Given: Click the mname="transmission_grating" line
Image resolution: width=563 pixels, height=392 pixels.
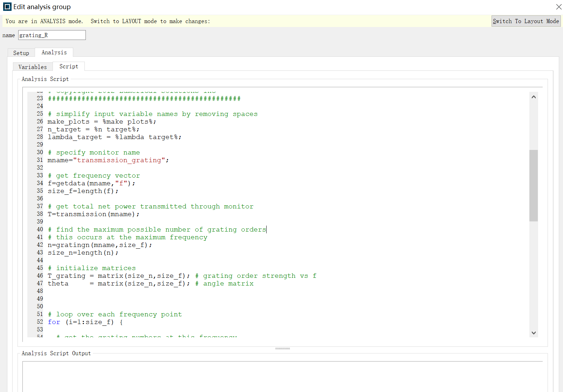Looking at the screenshot, I should (108, 160).
